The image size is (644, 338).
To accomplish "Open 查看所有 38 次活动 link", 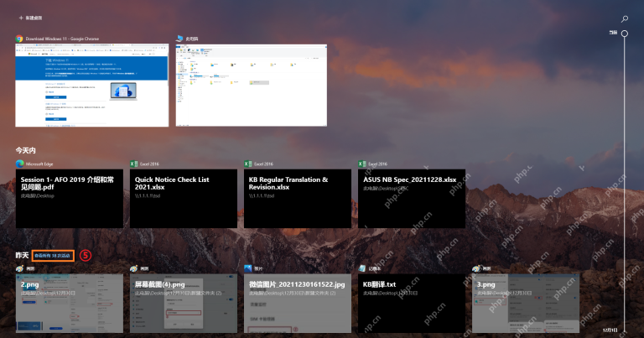I will pyautogui.click(x=53, y=256).
